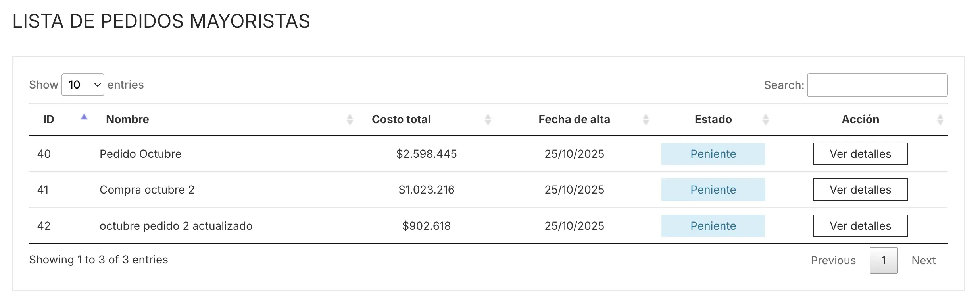980x306 pixels.
Task: View details for Pedido Octubre
Action: coord(860,154)
